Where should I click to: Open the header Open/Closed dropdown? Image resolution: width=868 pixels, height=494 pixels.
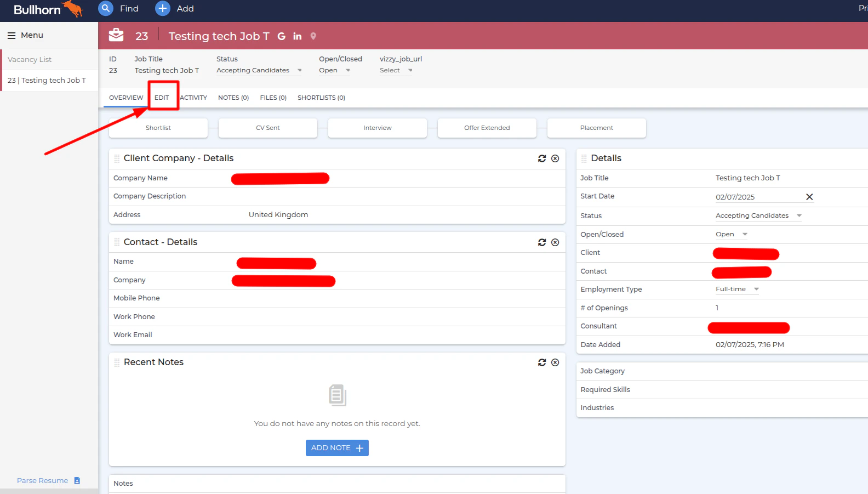[334, 70]
